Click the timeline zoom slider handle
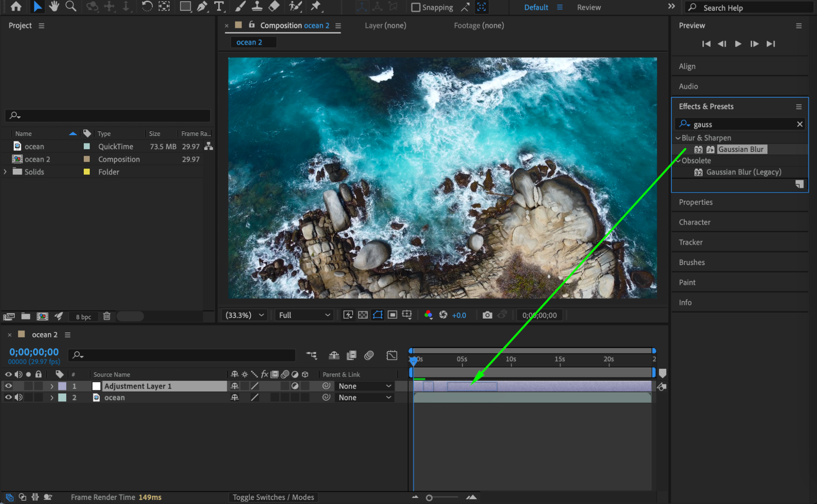Viewport: 817px width, 504px height. [429, 497]
